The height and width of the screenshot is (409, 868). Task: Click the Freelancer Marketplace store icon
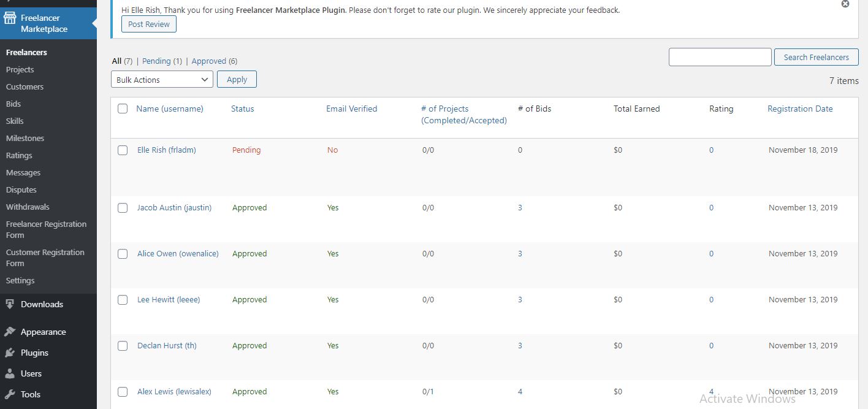pyautogui.click(x=10, y=18)
